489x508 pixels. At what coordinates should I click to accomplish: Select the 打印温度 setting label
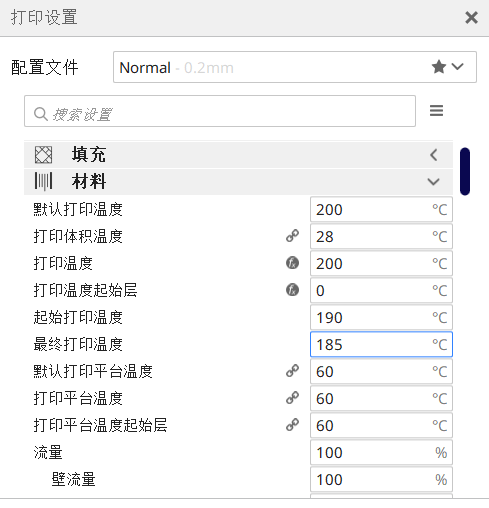[63, 264]
